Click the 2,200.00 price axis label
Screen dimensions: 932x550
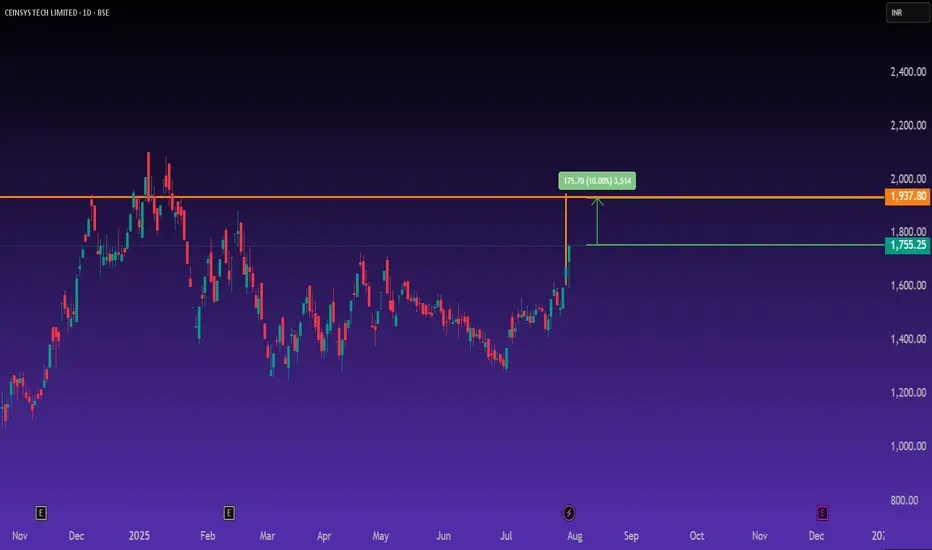coord(908,125)
